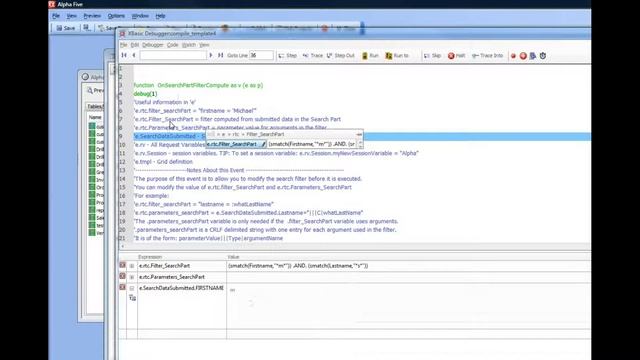Expand e.rtc.Parameters_SearchPart watch row

pos(132,277)
